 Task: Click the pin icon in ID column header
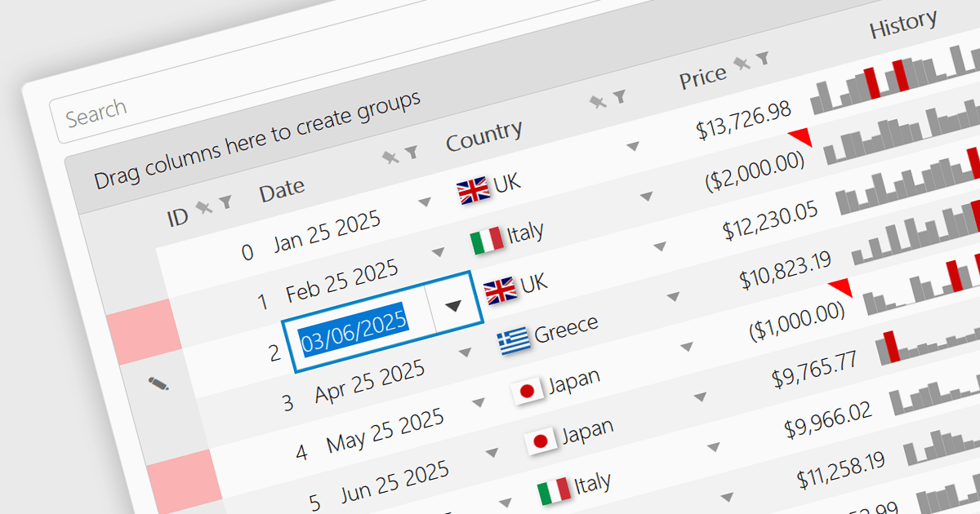click(204, 209)
